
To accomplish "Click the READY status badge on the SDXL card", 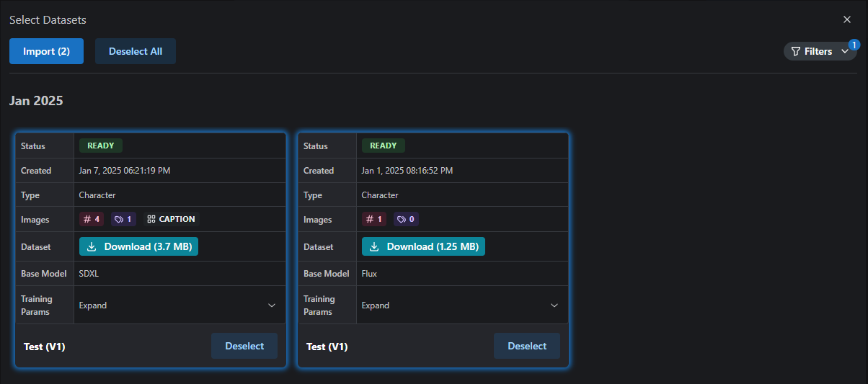I will tap(101, 146).
